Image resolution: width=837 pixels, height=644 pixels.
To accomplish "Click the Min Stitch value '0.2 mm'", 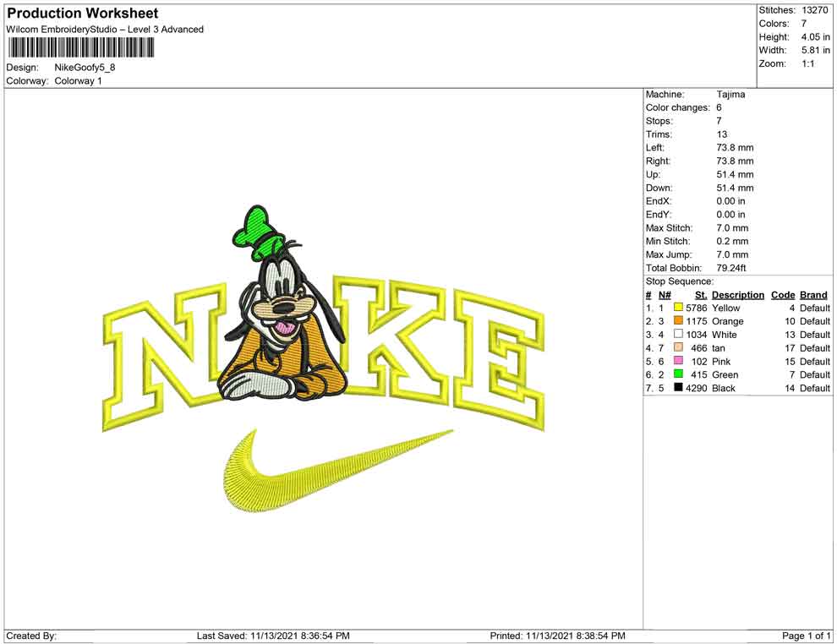I will (732, 241).
